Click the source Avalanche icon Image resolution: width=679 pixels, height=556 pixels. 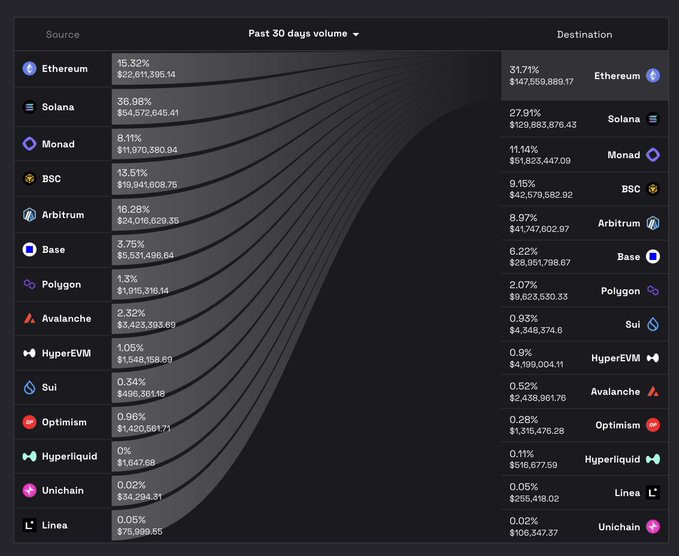click(x=29, y=318)
